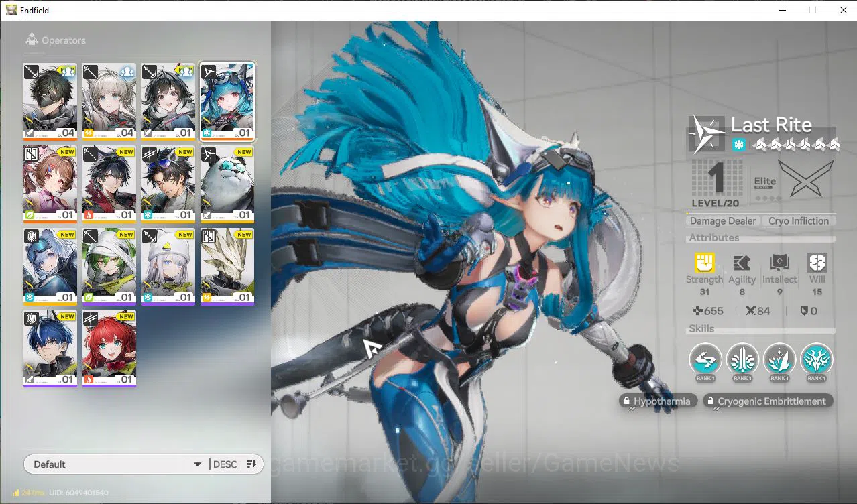Click the UID number in status bar
Image resolution: width=857 pixels, height=504 pixels.
78,493
